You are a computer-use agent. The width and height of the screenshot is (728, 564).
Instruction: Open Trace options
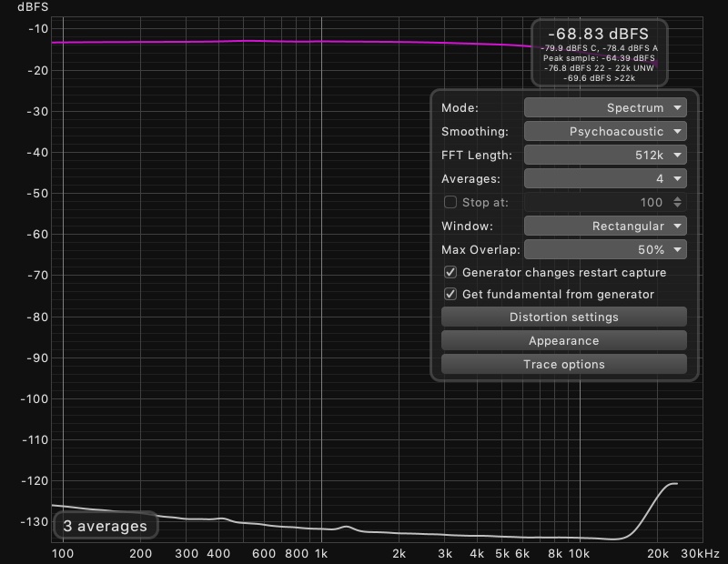pyautogui.click(x=563, y=365)
